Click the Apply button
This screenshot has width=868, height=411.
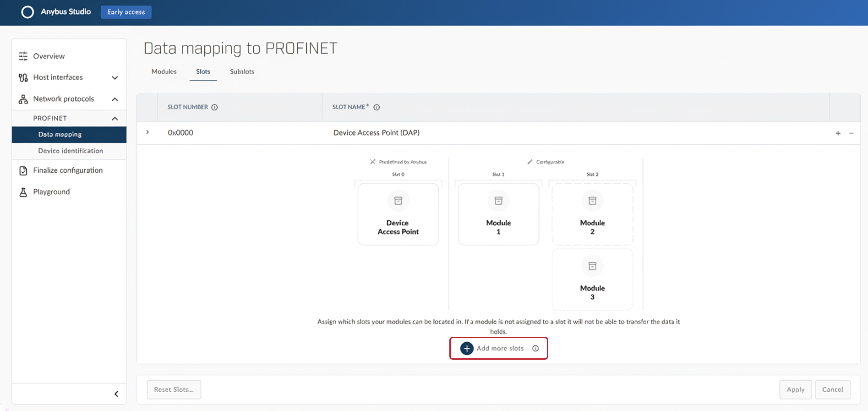click(x=796, y=389)
